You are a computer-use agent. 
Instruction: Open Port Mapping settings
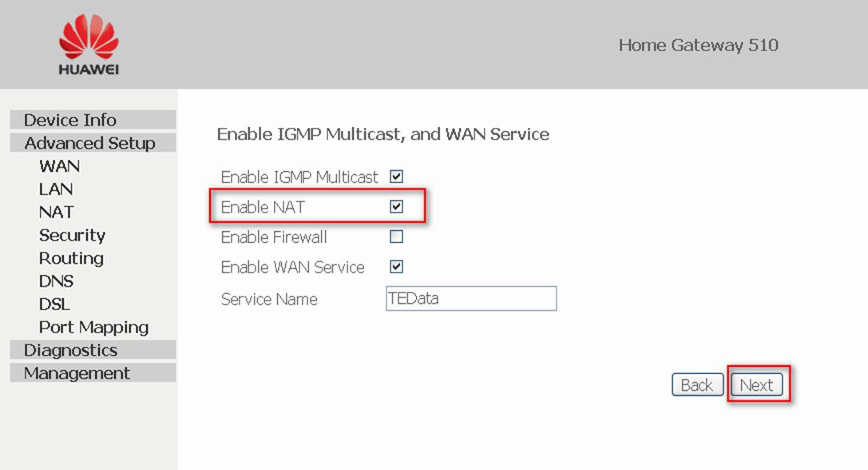[x=93, y=327]
